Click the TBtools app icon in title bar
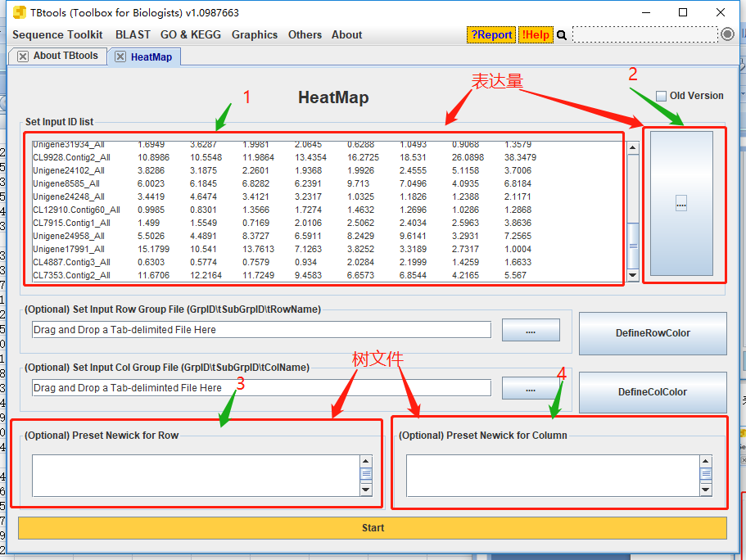This screenshot has width=746, height=560. click(20, 12)
